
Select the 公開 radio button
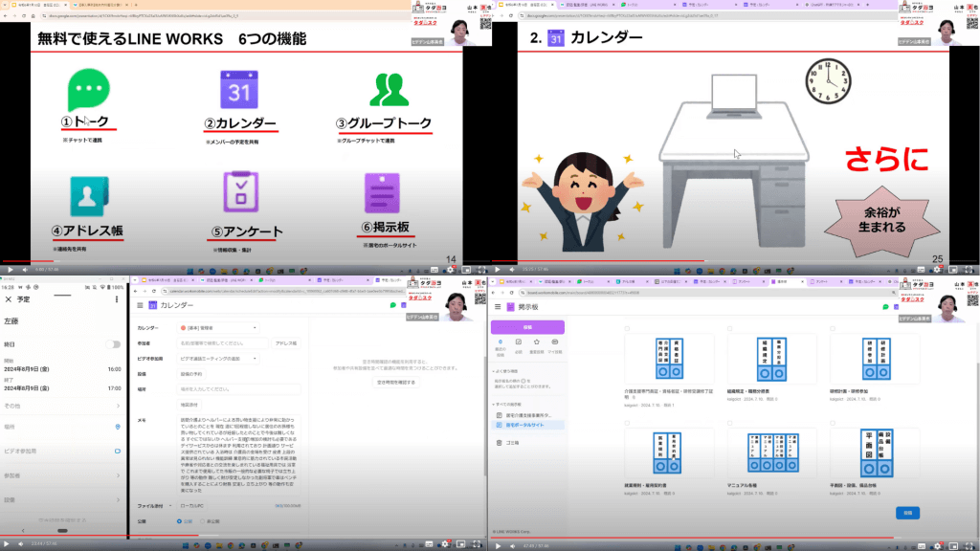pos(178,521)
